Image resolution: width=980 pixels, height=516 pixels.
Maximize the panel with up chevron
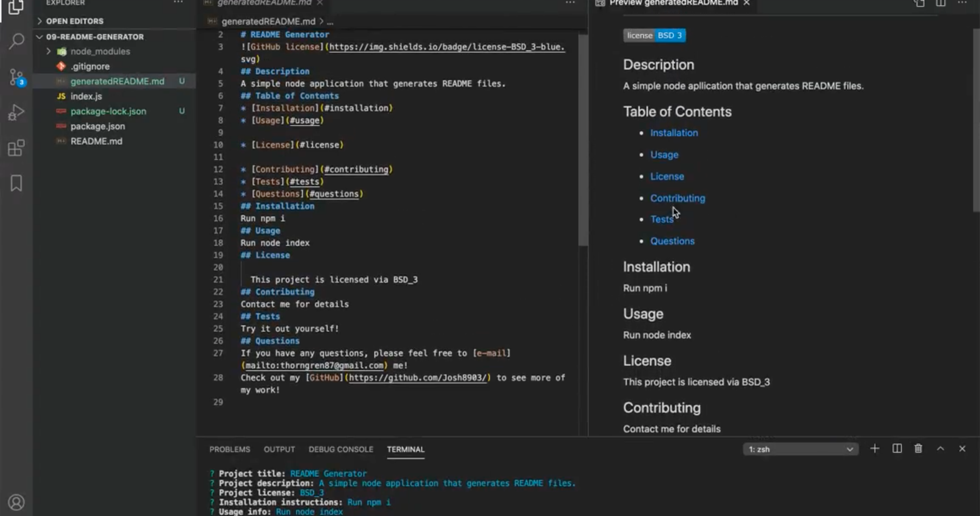click(941, 449)
